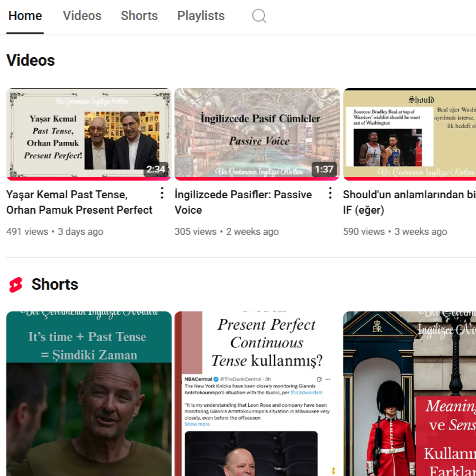This screenshot has width=476, height=476.
Task: Click the 'Shorts' section heading text
Action: click(55, 284)
